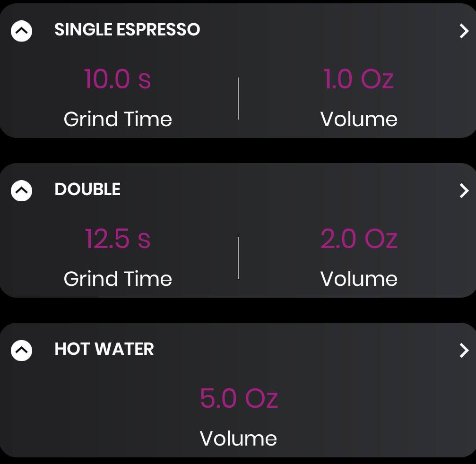Select the 12.5 s grind time value
This screenshot has height=464, width=476.
pyautogui.click(x=117, y=239)
